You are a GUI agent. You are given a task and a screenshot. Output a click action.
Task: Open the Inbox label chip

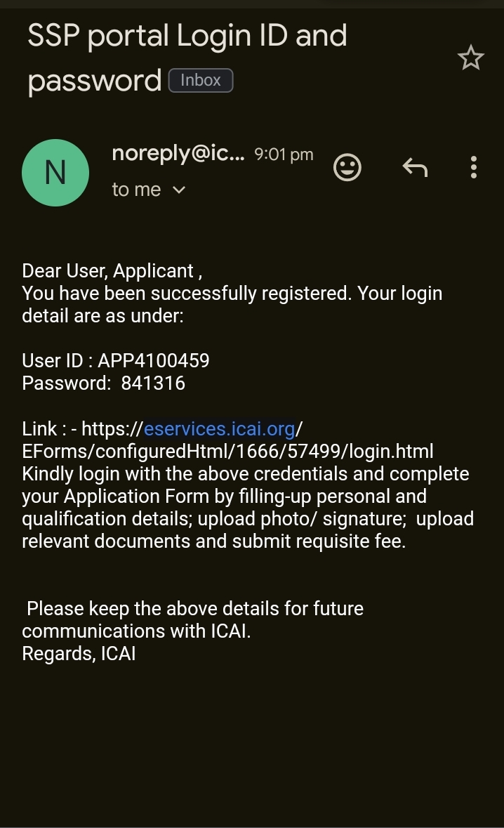click(201, 81)
